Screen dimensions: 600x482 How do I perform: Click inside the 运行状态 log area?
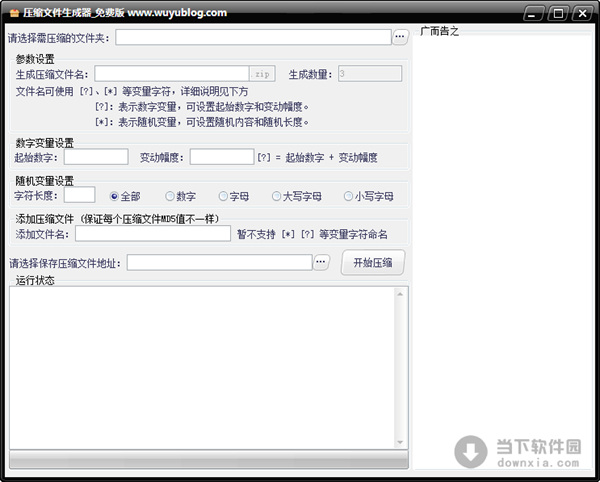(x=202, y=367)
